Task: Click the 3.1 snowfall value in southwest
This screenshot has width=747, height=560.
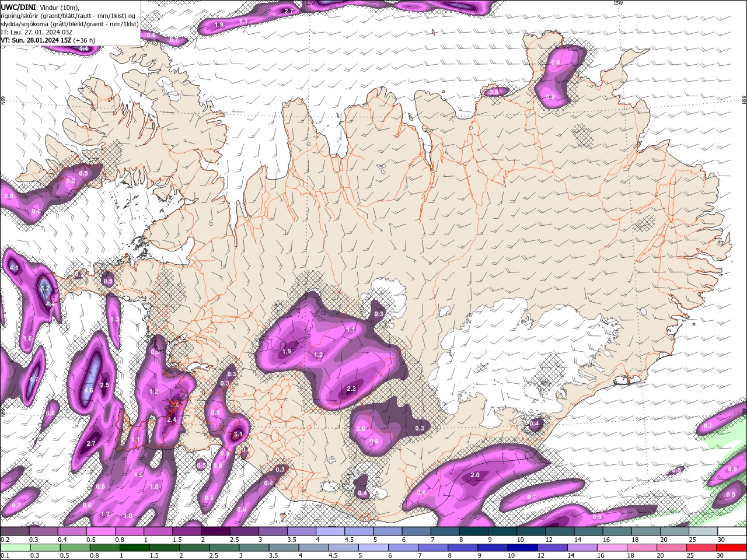Action: [x=238, y=434]
